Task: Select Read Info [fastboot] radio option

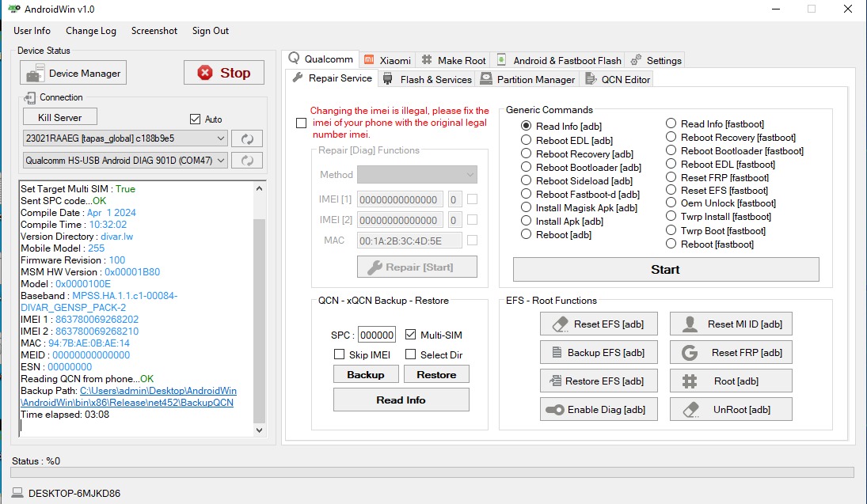Action: (x=671, y=123)
